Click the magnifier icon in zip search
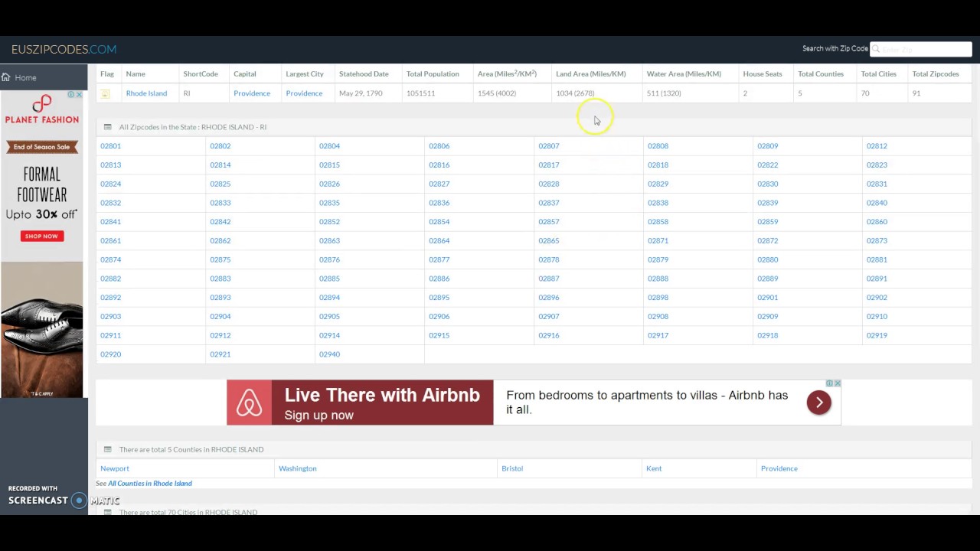The image size is (980, 551). [876, 49]
